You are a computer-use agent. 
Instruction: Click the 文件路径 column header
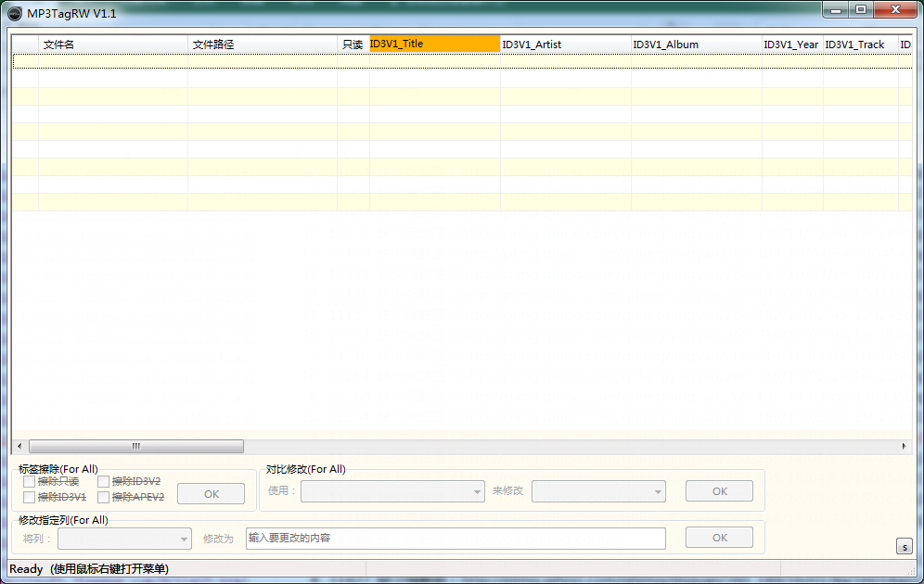coord(263,44)
